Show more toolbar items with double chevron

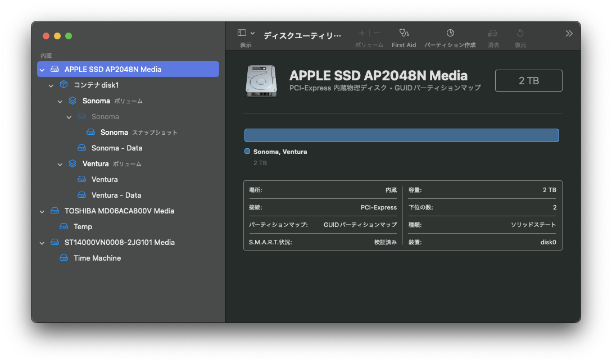pos(569,34)
